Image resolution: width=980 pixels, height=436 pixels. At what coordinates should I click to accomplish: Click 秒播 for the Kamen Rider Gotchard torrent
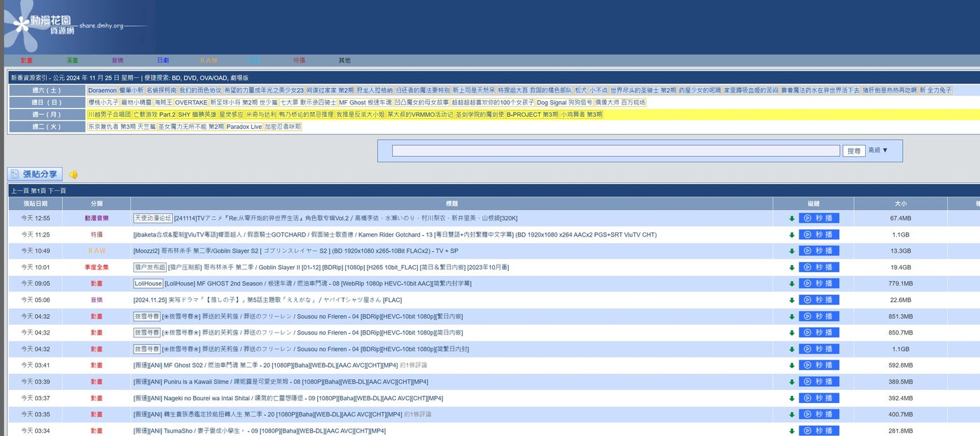[x=818, y=235]
